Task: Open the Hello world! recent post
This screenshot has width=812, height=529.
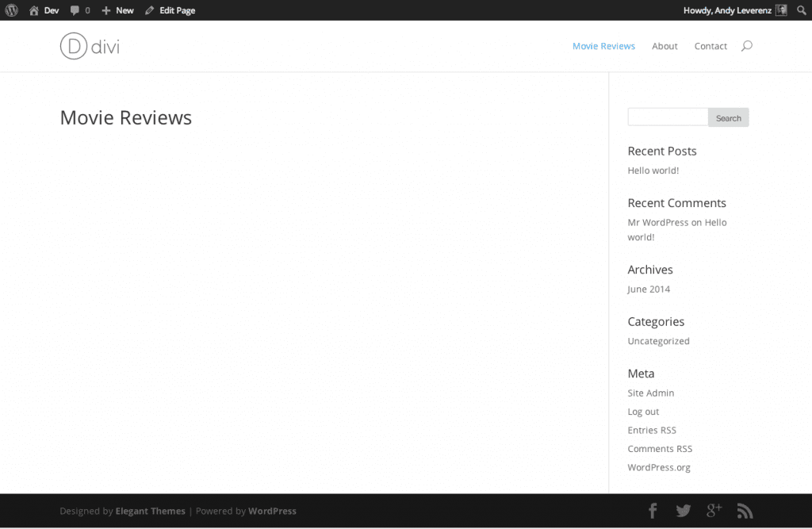Action: tap(653, 171)
